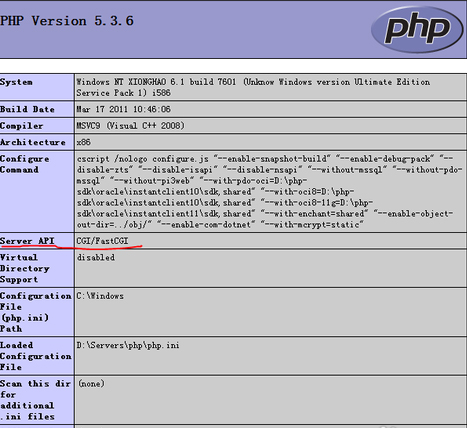
Task: Select the Compiler label cell
Action: point(37,126)
